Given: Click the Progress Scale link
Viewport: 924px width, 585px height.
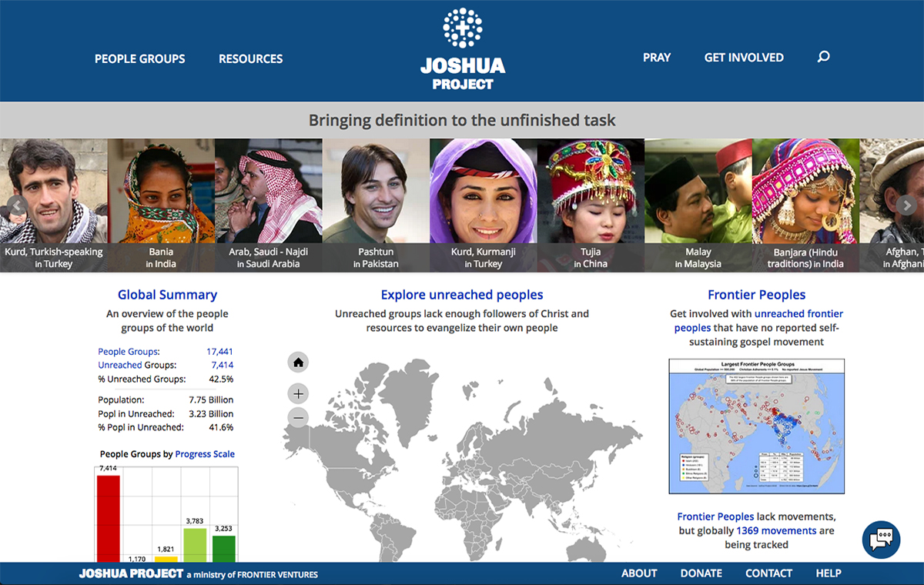Looking at the screenshot, I should tap(205, 453).
